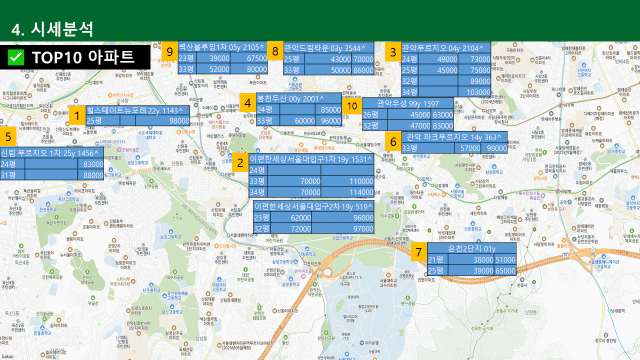The width and height of the screenshot is (640, 360).
Task: Click the yellow number 4 marker
Action: click(247, 103)
